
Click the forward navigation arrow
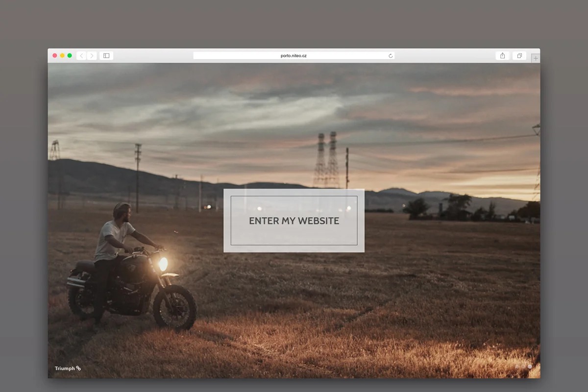coord(92,56)
